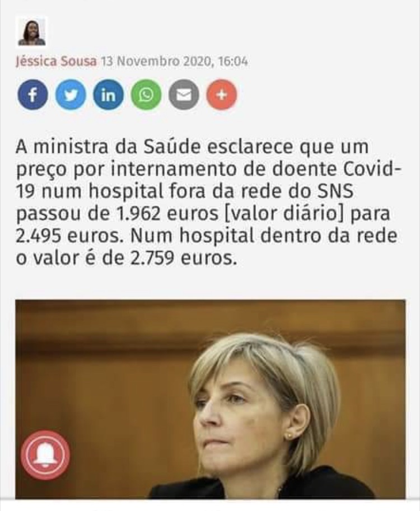This screenshot has width=420, height=511.
Task: Open the author's profile photo thumbnail
Action: [31, 32]
